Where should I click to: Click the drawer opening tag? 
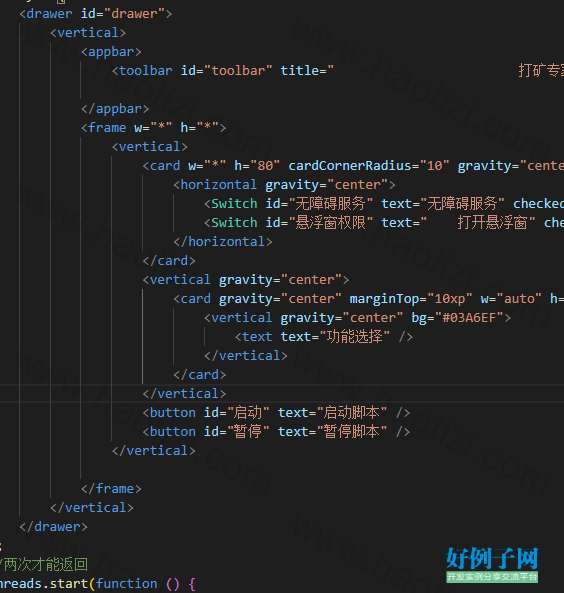(x=96, y=14)
